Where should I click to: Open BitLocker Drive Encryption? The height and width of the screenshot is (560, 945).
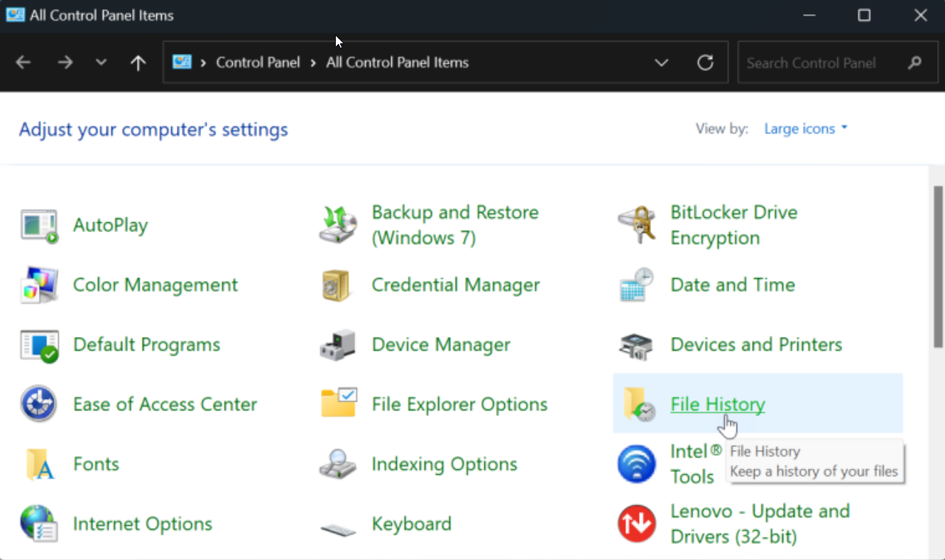pyautogui.click(x=734, y=224)
